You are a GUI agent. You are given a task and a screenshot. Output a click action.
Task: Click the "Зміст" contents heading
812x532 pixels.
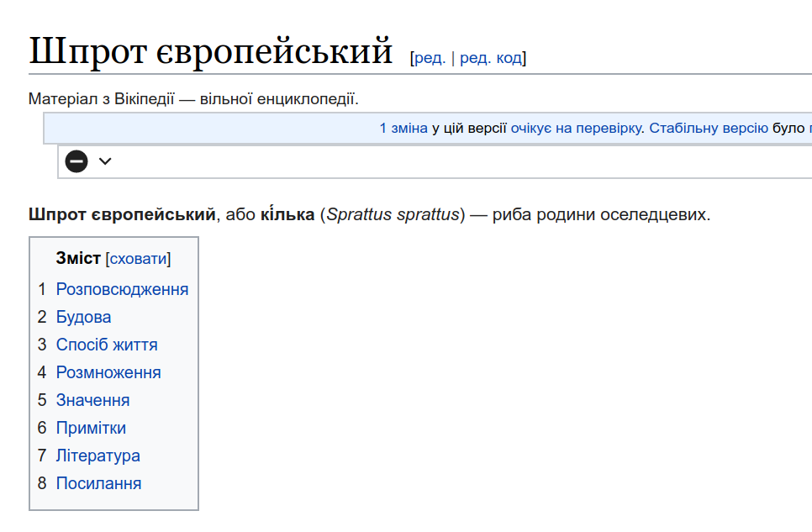point(78,258)
